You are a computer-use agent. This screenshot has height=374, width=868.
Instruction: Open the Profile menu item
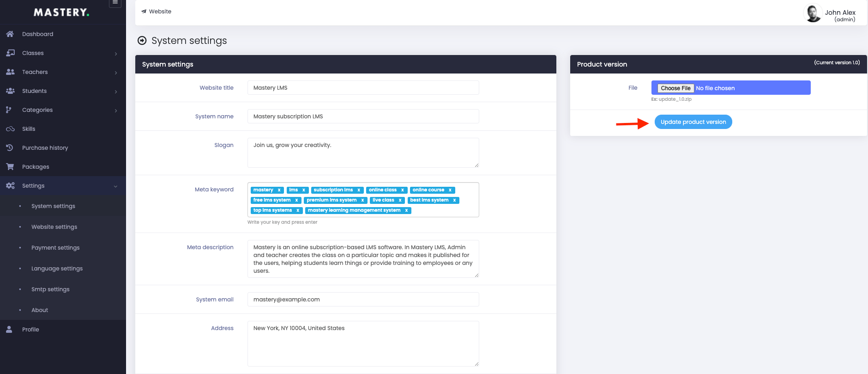[63, 329]
